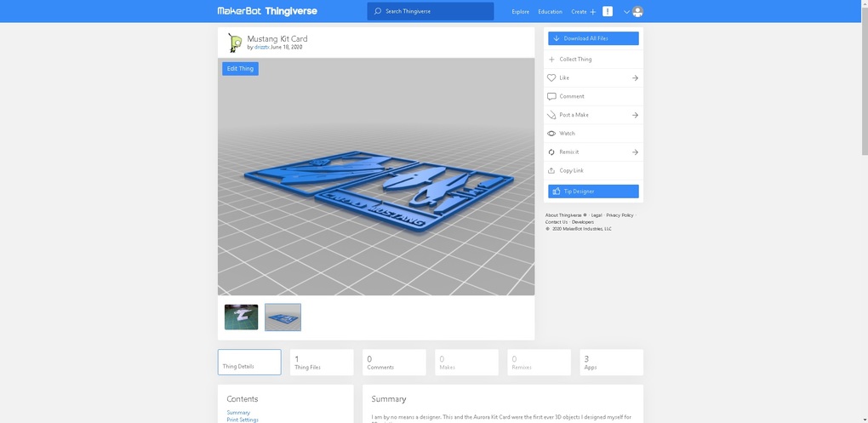Screen dimensions: 868x423
Task: Expand the account dropdown chevron in header
Action: (x=626, y=12)
